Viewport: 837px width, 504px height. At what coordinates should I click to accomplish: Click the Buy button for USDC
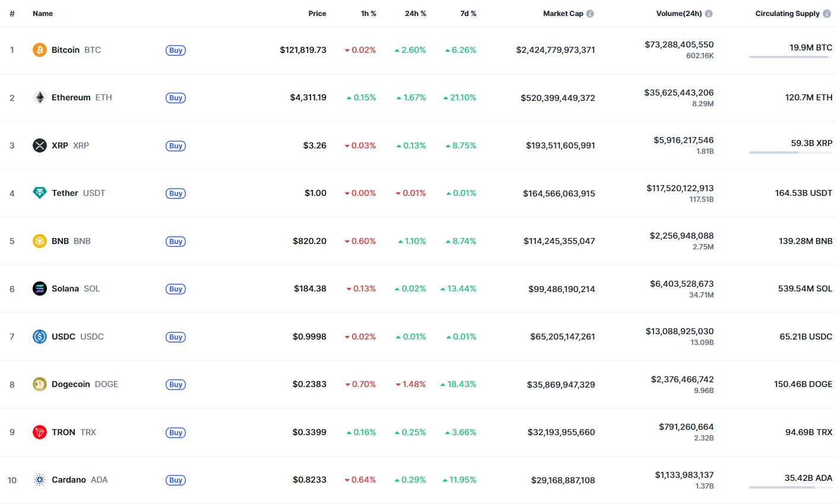176,337
